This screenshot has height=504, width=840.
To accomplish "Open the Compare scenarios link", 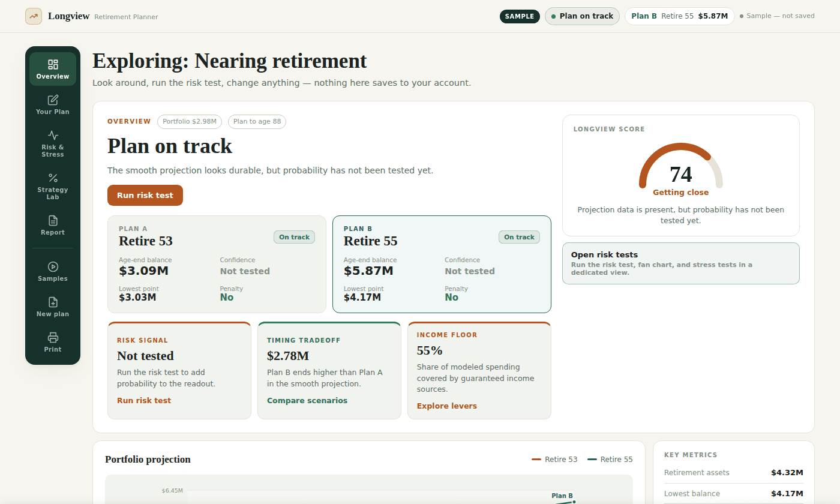I will 307,401.
